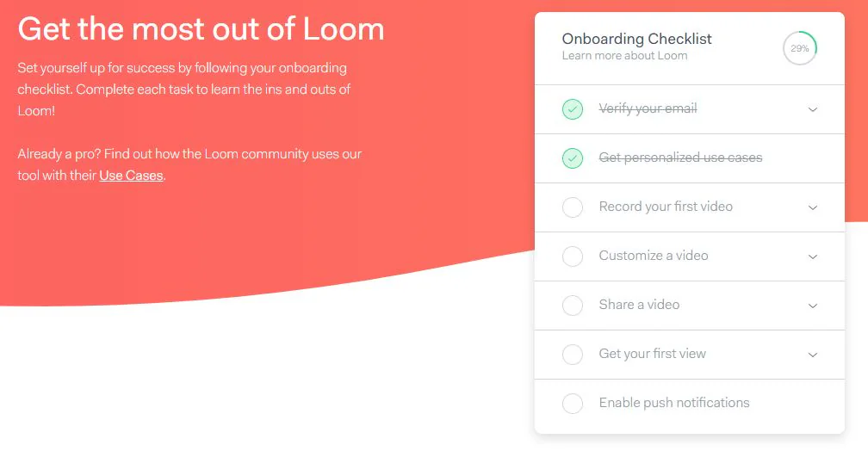Check the circle next to Enable push notifications
The width and height of the screenshot is (868, 451).
573,404
